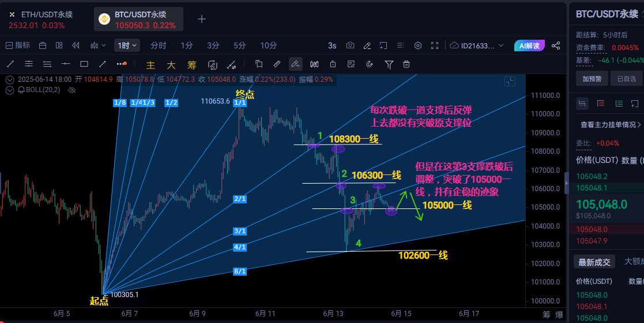The width and height of the screenshot is (644, 323).
Task: Click the copy drawings icon
Action: click(x=259, y=64)
